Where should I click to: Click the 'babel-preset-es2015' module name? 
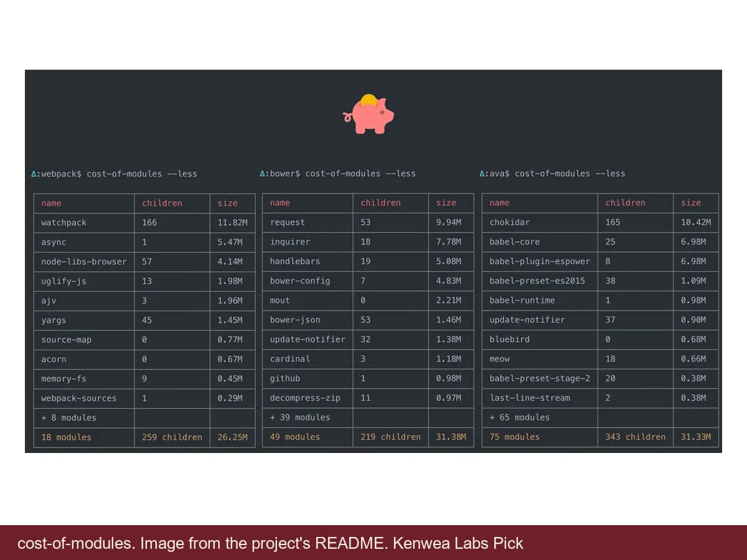coord(537,281)
